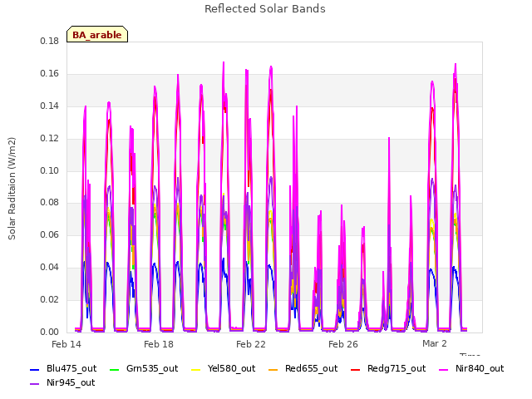Click the blue Blu475_out legend color marker
Screen dimensions: 532x399
coord(35,369)
